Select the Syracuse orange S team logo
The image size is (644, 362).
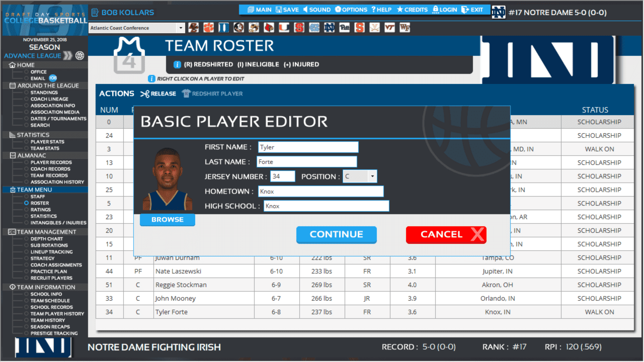[x=360, y=28]
